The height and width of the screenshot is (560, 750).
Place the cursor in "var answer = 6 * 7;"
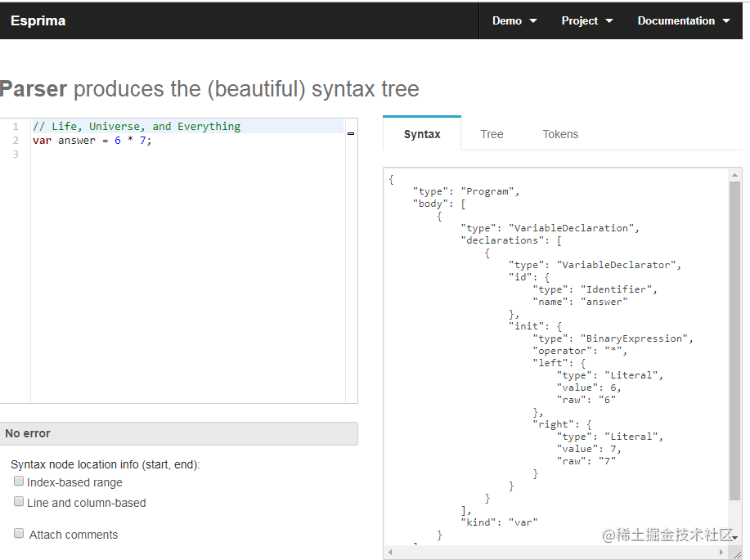click(x=92, y=141)
